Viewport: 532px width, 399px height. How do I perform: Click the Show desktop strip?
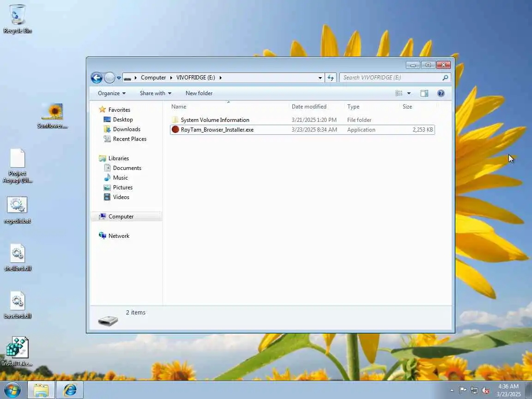point(529,390)
